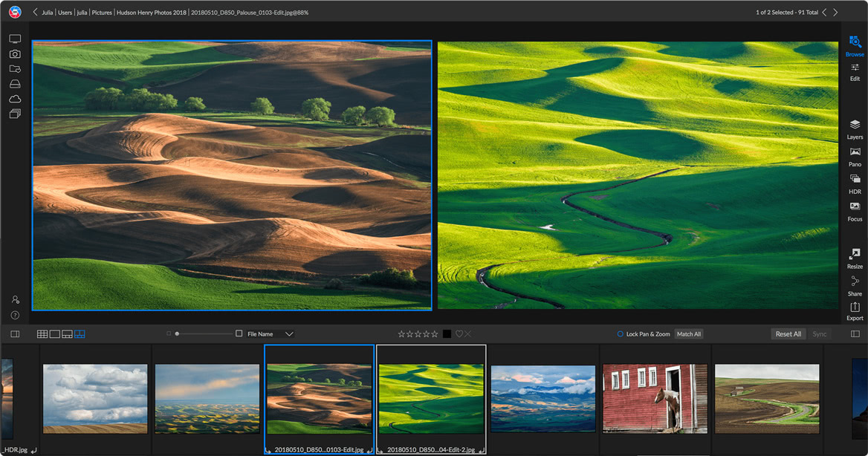Go to next photo with top-right arrow
The height and width of the screenshot is (456, 868).
click(x=835, y=12)
